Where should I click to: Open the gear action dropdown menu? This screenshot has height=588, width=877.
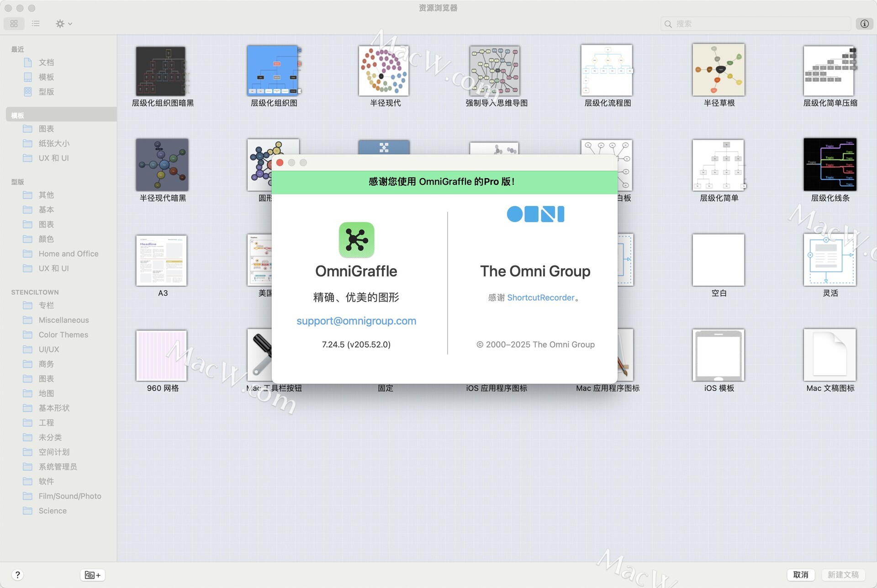coord(64,23)
